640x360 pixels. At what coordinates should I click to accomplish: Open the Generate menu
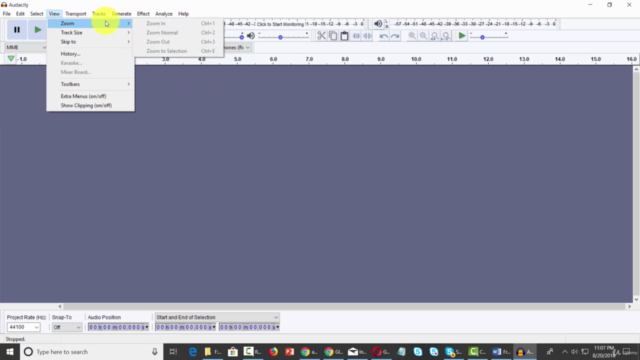[x=121, y=14]
